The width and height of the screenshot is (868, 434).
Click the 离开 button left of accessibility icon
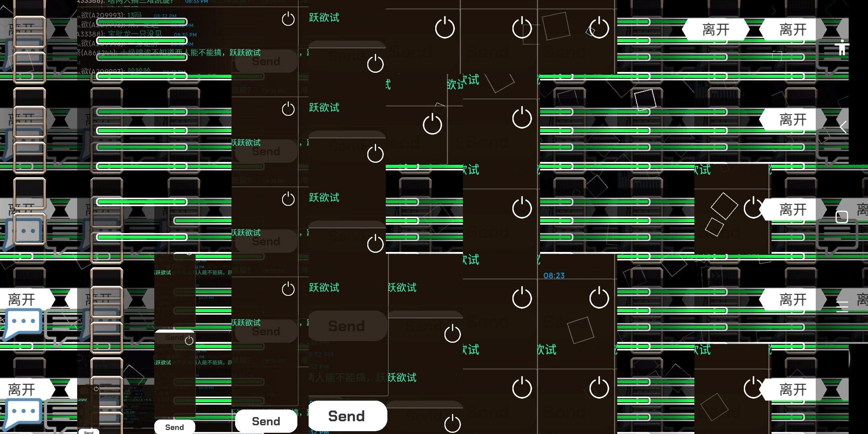pyautogui.click(x=793, y=29)
